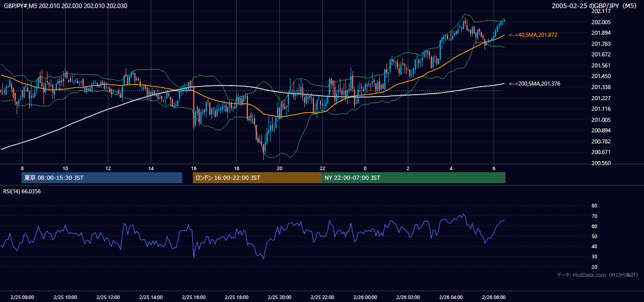Click hour marker 0 under the price chart
The image size is (644, 302).
click(x=365, y=168)
